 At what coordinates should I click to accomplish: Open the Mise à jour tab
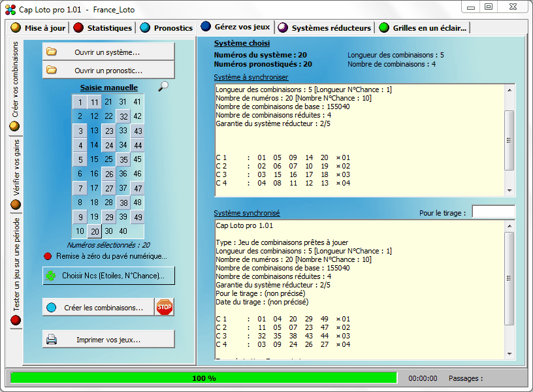pos(38,28)
